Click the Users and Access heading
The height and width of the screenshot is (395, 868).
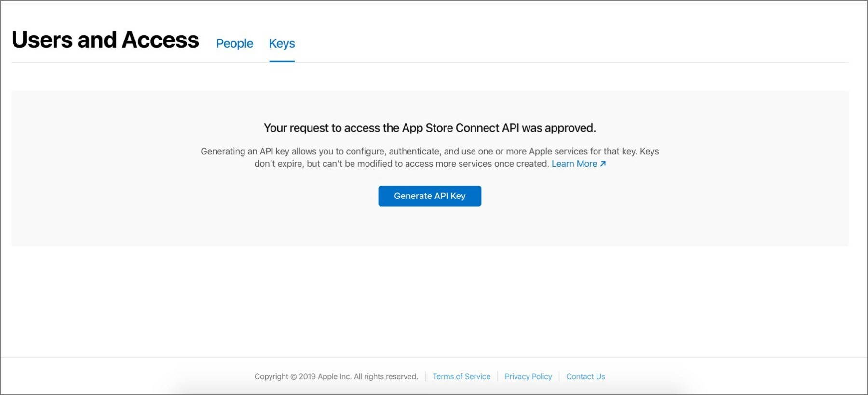[105, 40]
